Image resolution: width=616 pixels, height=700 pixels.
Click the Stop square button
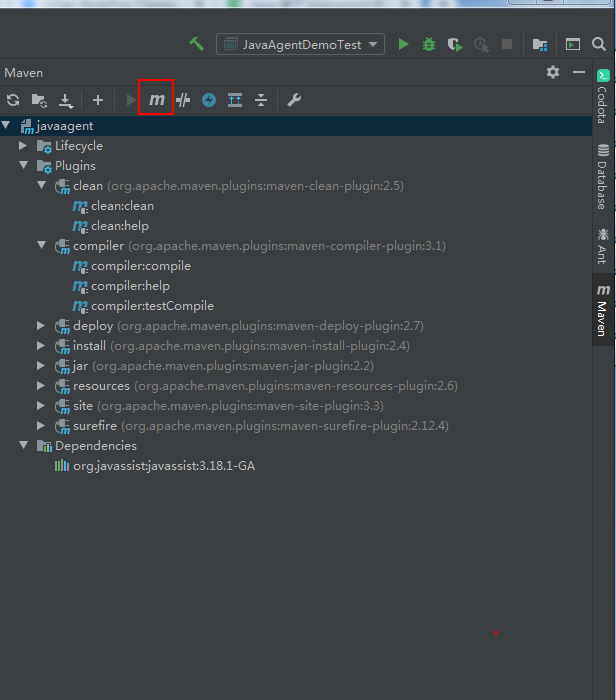[507, 44]
